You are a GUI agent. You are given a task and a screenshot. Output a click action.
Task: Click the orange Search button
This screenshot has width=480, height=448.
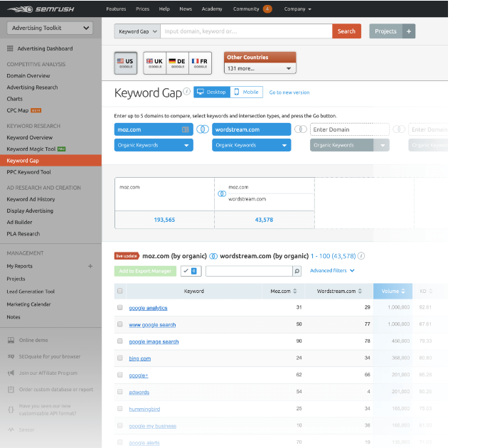[x=346, y=31]
